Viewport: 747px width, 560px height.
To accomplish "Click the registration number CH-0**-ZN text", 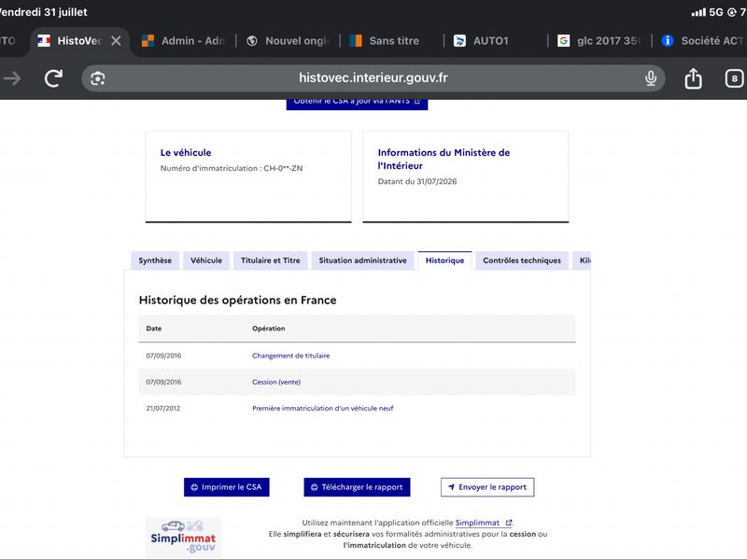I will coord(283,168).
